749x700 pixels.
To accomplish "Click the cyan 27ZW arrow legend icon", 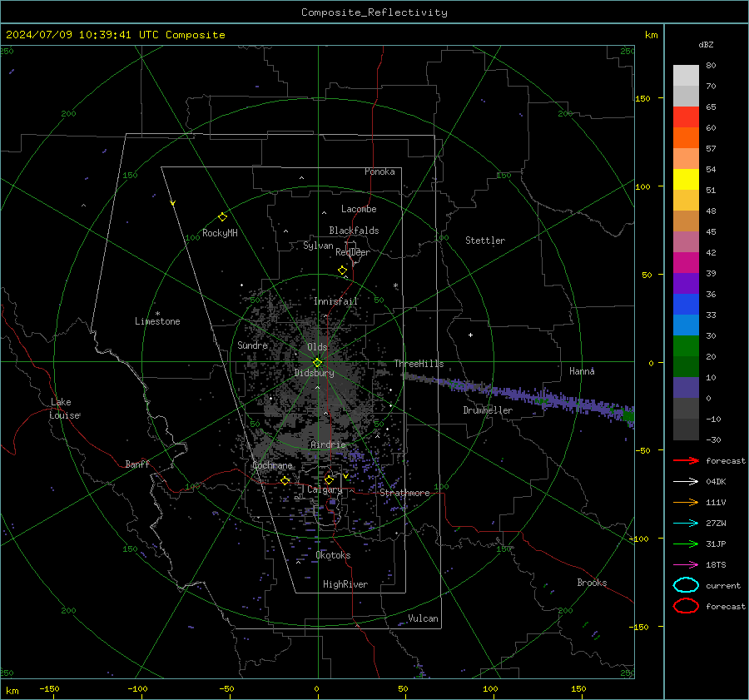I will coord(686,524).
